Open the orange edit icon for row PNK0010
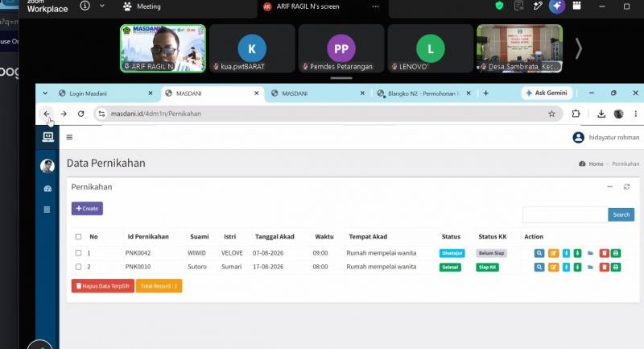Viewport: 644px width, 349px height. tap(553, 268)
